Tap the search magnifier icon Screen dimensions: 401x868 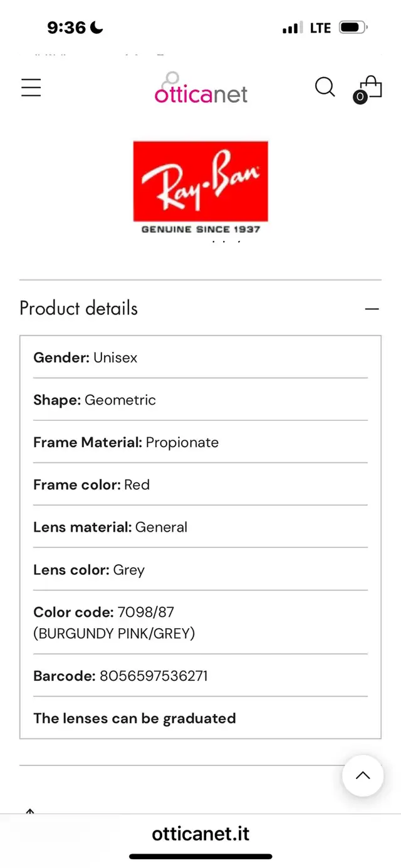(325, 87)
